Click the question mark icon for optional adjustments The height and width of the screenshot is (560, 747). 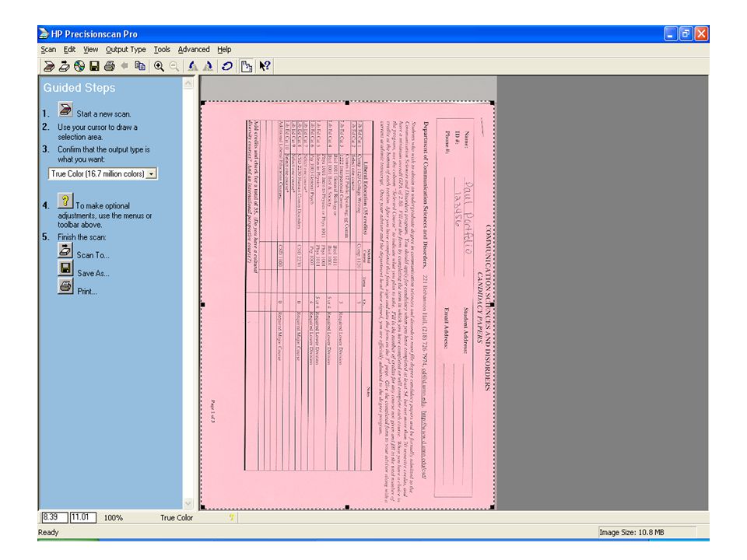pos(65,201)
